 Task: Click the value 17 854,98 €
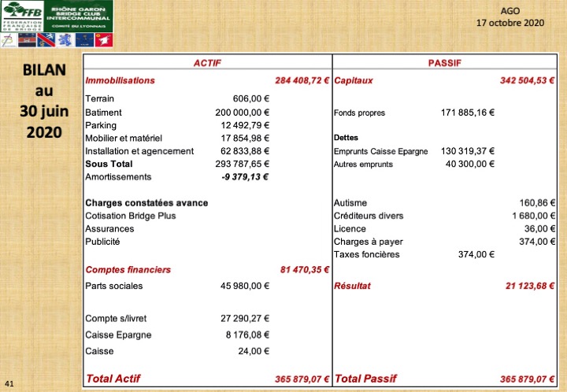click(x=245, y=138)
